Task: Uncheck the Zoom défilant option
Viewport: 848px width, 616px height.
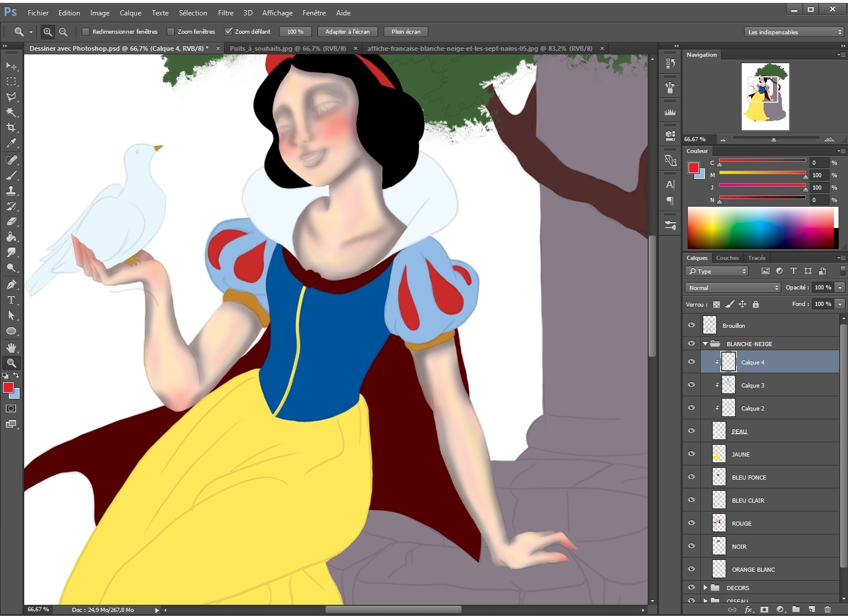Action: click(229, 31)
